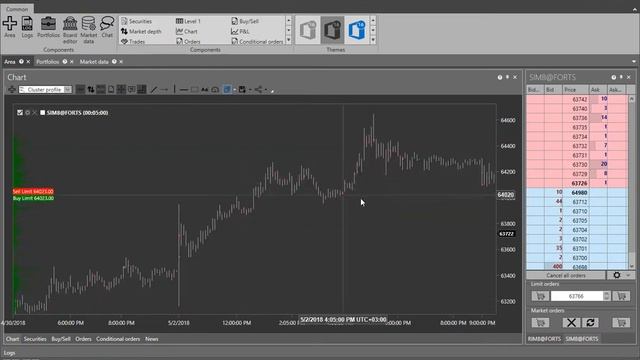
Task: Add the Level 1 component
Action: [188, 21]
